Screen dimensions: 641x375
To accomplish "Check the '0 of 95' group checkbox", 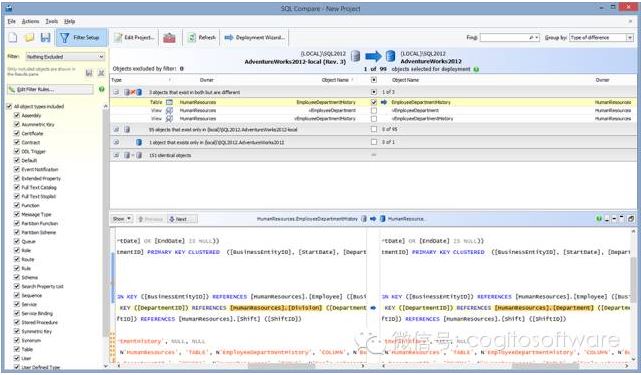I will pos(374,129).
